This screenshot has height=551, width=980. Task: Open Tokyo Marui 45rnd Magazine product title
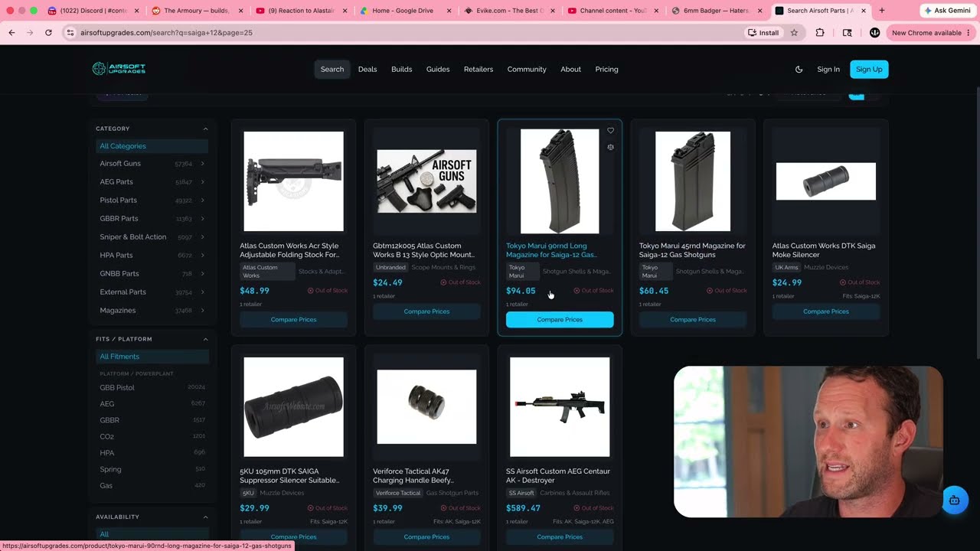tap(692, 250)
